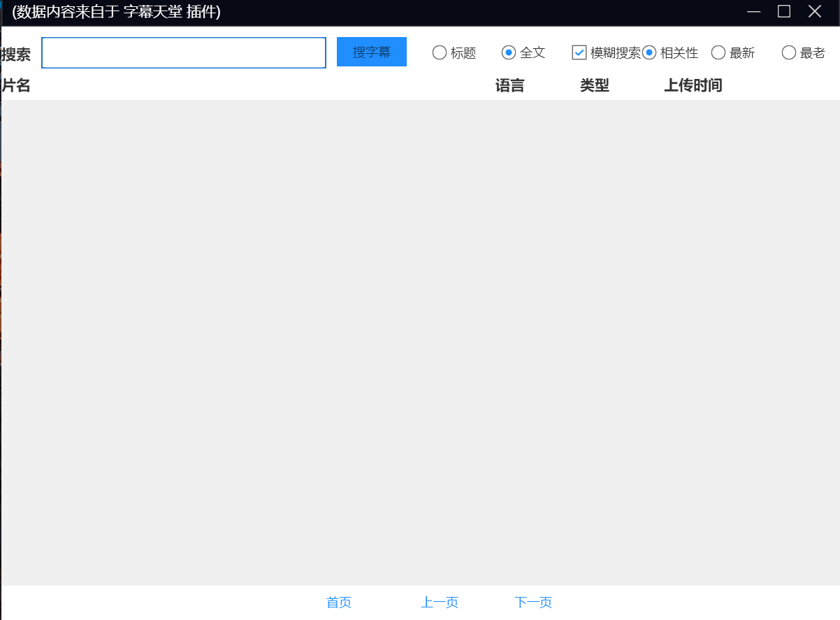Click the window title bar text
This screenshot has width=840, height=620.
(x=114, y=12)
